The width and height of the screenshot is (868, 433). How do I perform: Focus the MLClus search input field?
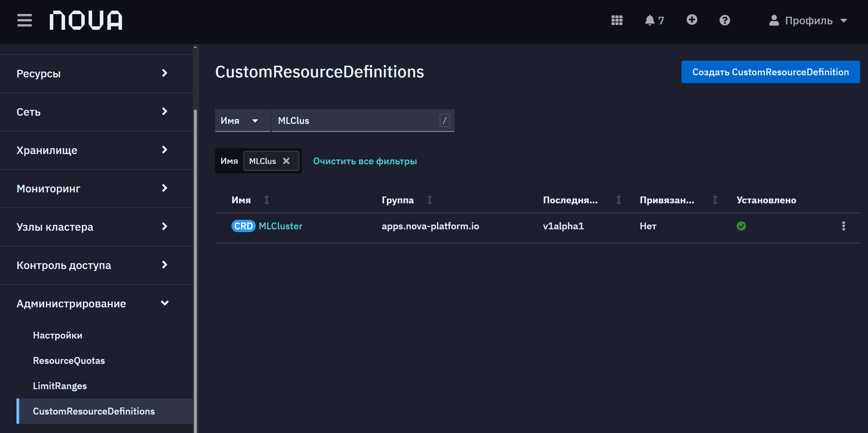click(x=356, y=120)
